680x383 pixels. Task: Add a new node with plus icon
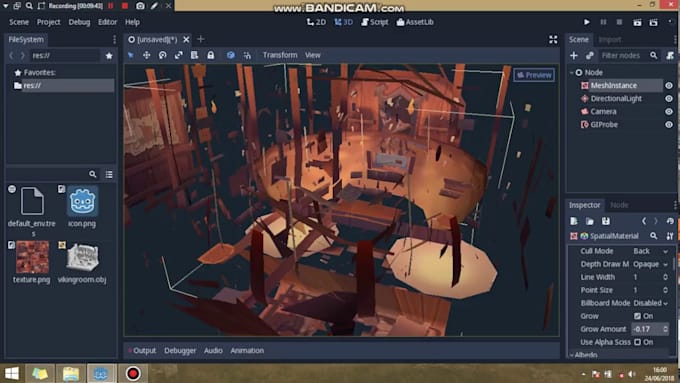[x=574, y=56]
